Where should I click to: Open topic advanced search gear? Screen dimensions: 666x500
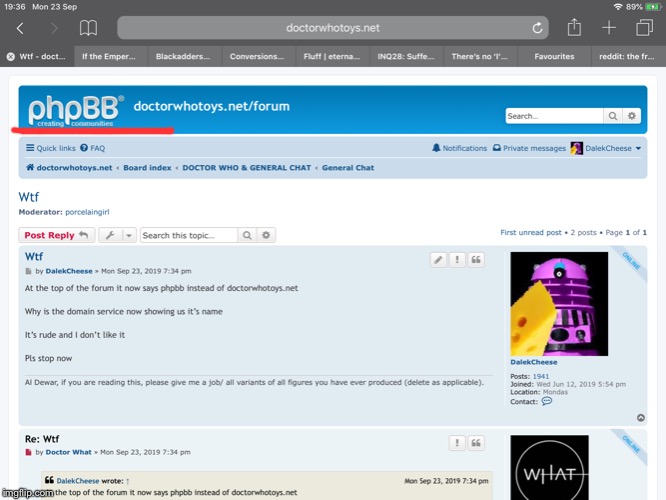coord(266,235)
